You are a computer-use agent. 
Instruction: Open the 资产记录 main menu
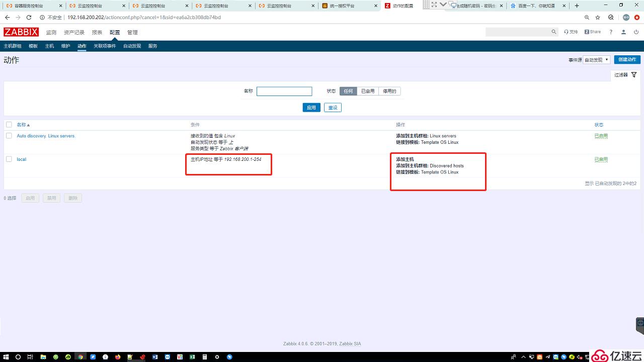point(74,32)
